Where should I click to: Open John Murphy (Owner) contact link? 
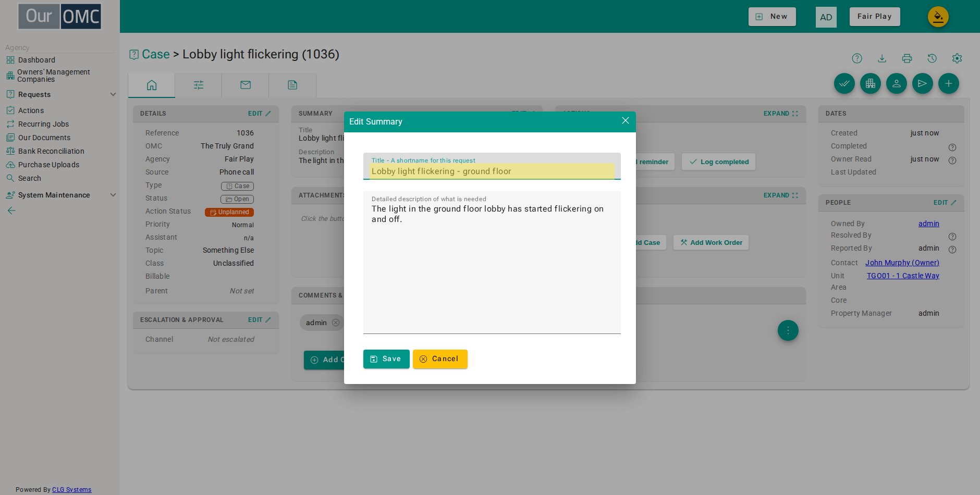click(x=902, y=263)
